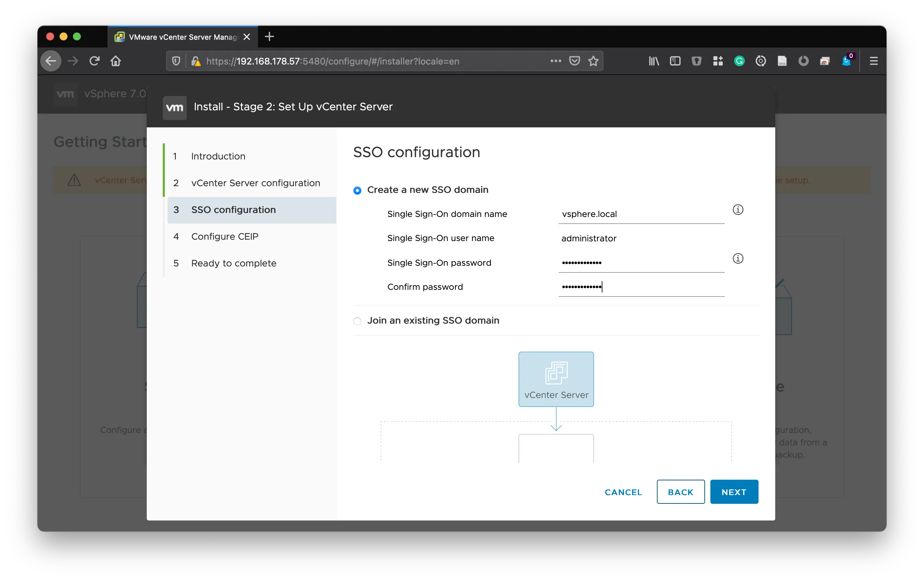Open Firefox library icon in toolbar
The width and height of the screenshot is (924, 581).
tap(654, 61)
